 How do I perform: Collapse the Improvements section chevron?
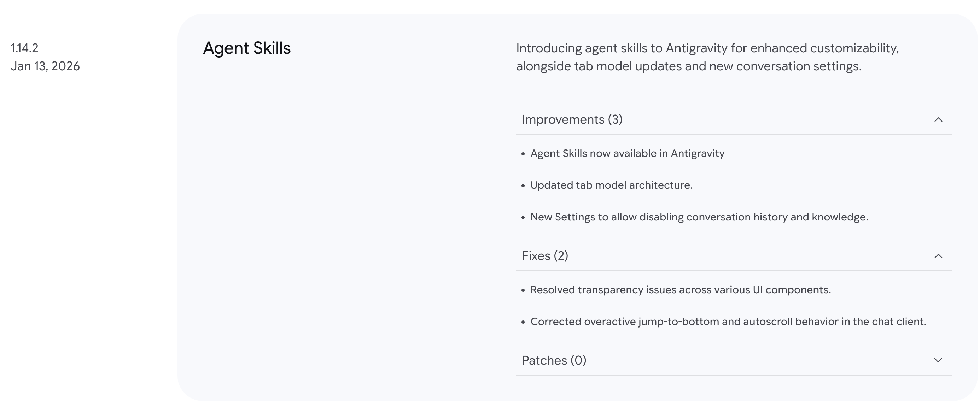pyautogui.click(x=938, y=120)
